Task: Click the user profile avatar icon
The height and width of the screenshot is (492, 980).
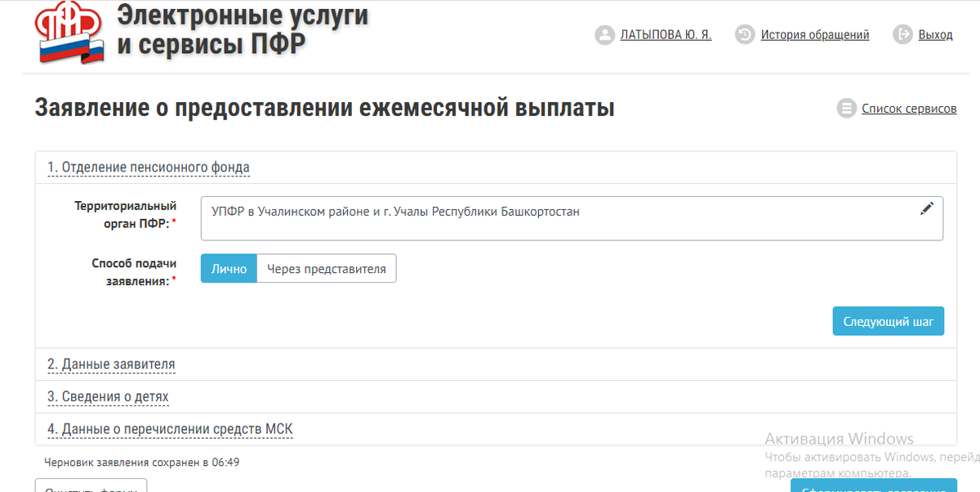Action: coord(604,35)
